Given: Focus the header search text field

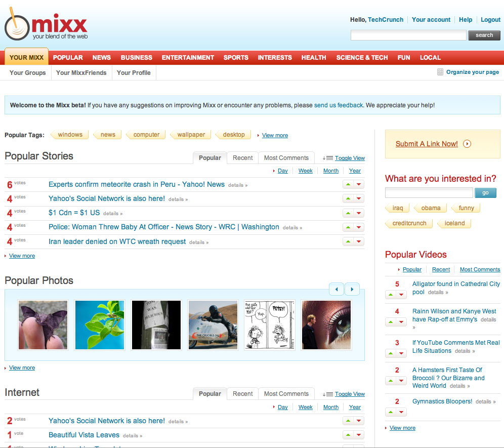Looking at the screenshot, I should click(408, 35).
